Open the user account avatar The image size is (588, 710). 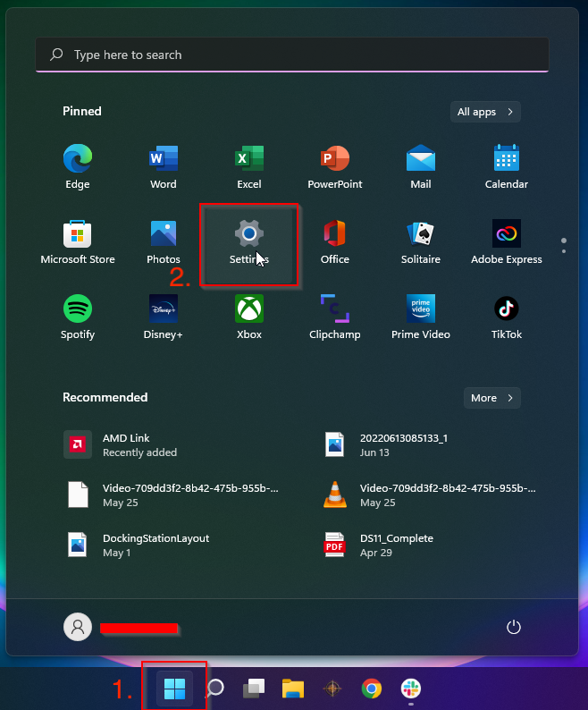tap(78, 627)
